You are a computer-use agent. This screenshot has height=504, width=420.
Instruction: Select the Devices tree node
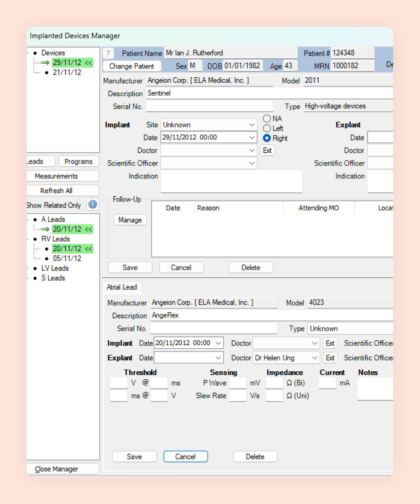coord(53,53)
